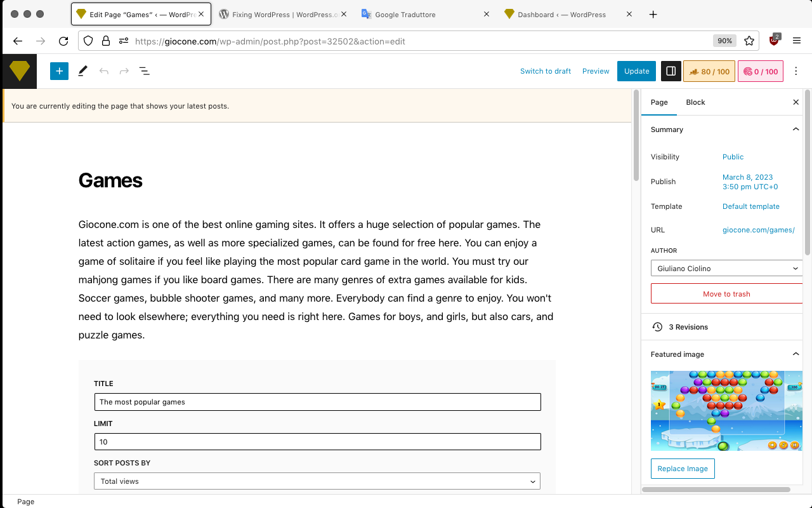
Task: Open a new browser tab
Action: [653, 15]
